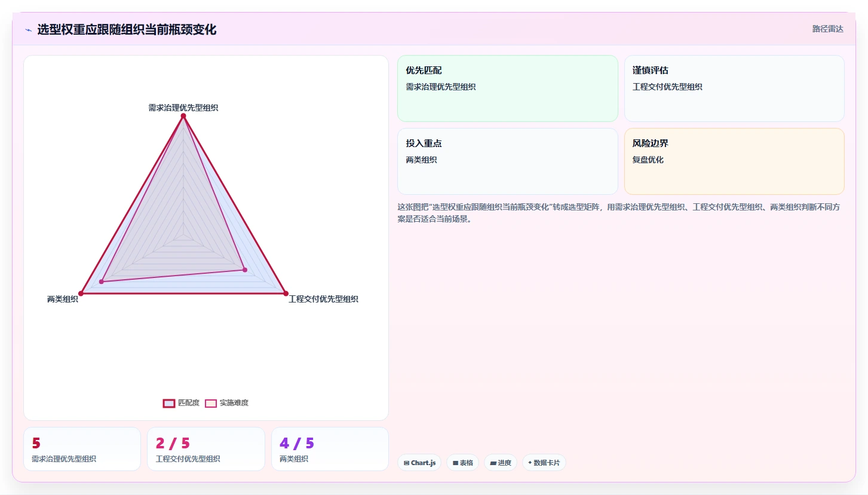Click the 表格 chip icon

pos(455,463)
